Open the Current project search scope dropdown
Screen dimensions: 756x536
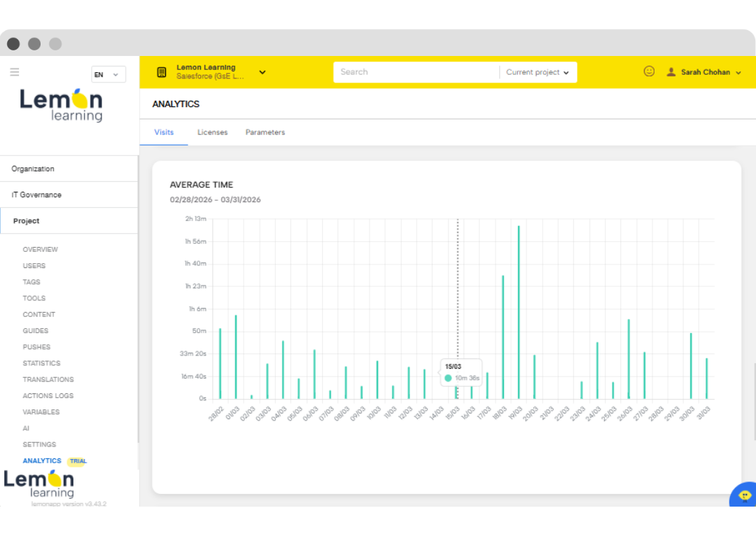tap(538, 72)
